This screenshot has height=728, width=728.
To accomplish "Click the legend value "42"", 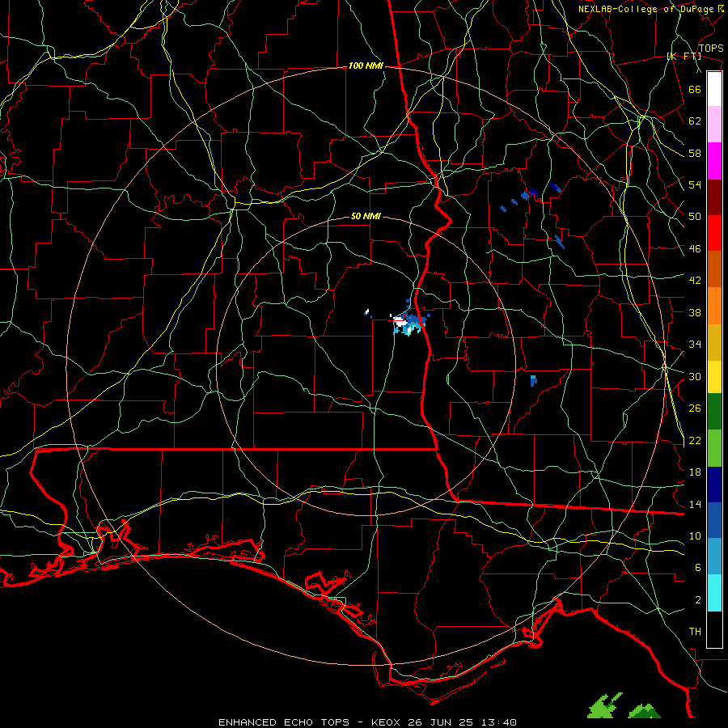I will point(695,281).
